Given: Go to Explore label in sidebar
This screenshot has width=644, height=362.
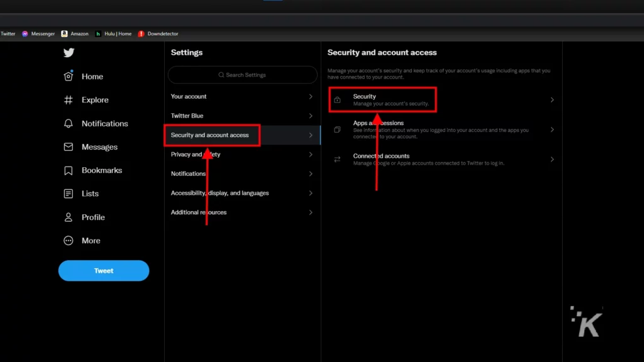Looking at the screenshot, I should click(x=95, y=100).
